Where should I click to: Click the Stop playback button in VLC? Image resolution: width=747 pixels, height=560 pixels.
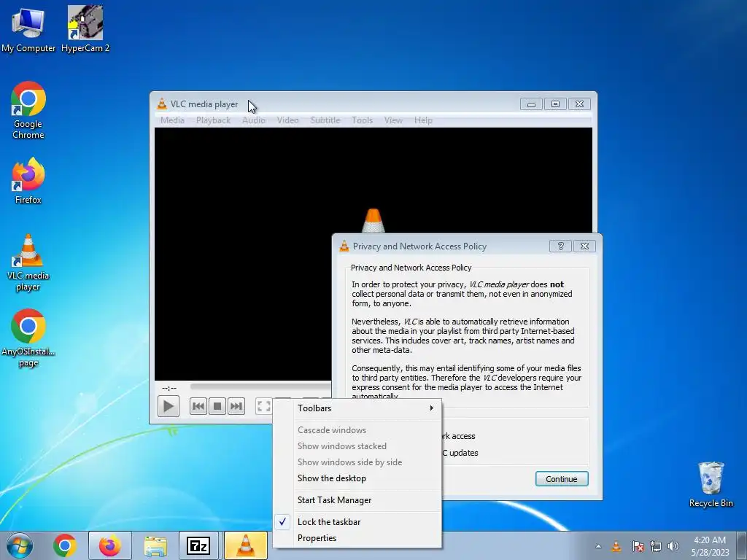click(217, 406)
